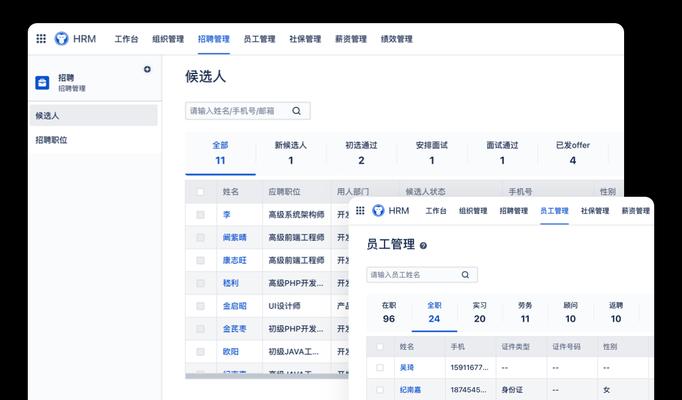Open employee 纪南嘉's profile link
Screen dimensions: 682x400
pyautogui.click(x=410, y=390)
